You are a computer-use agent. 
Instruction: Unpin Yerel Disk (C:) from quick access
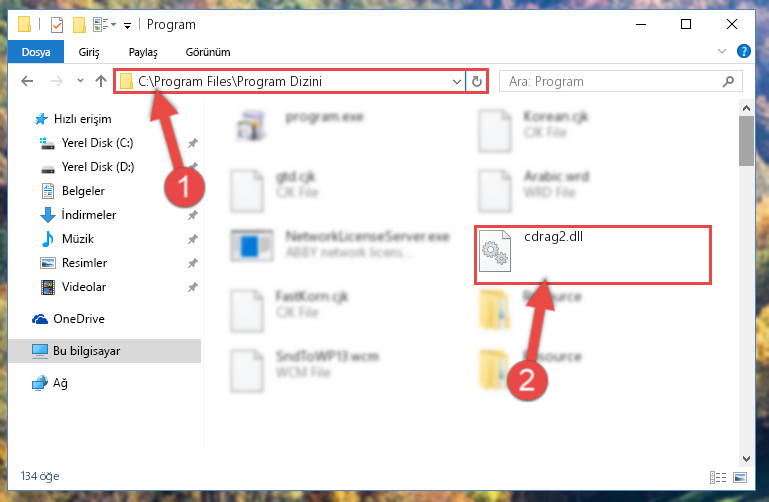click(x=193, y=143)
